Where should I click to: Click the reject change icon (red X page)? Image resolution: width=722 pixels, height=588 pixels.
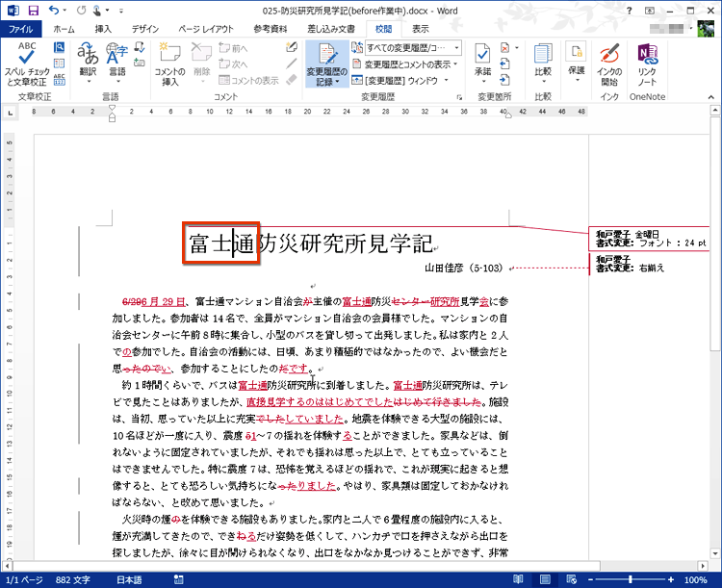504,47
